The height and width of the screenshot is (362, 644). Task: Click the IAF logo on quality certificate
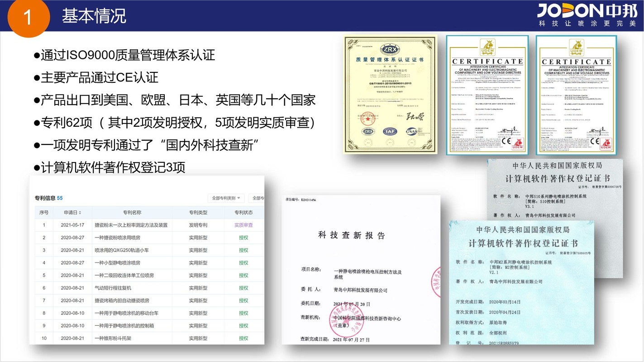(390, 131)
